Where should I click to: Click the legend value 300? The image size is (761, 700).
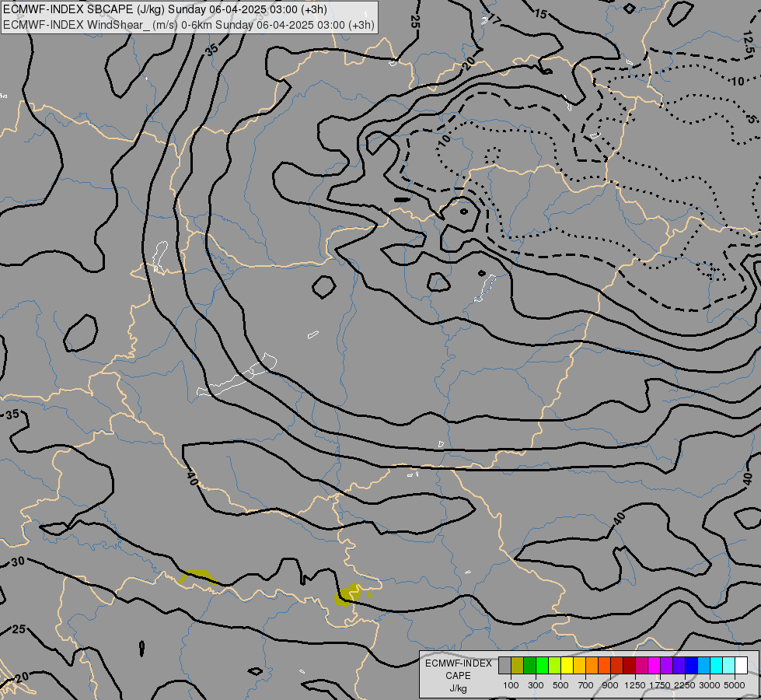click(x=536, y=685)
